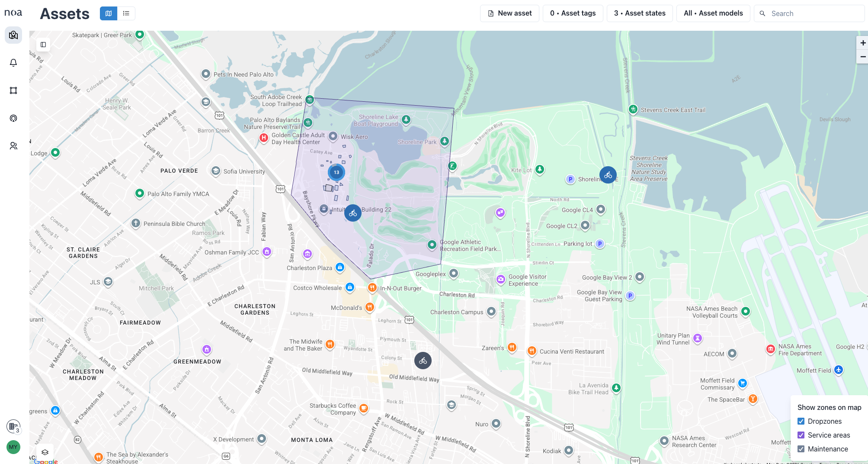Click the Pets In Need Palo Alto pin

(x=206, y=74)
